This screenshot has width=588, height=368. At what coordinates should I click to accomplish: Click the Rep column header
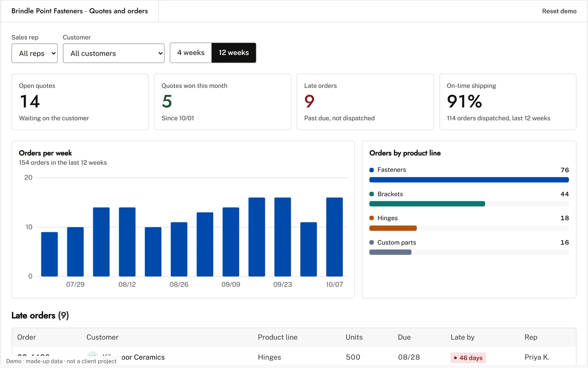pos(531,337)
